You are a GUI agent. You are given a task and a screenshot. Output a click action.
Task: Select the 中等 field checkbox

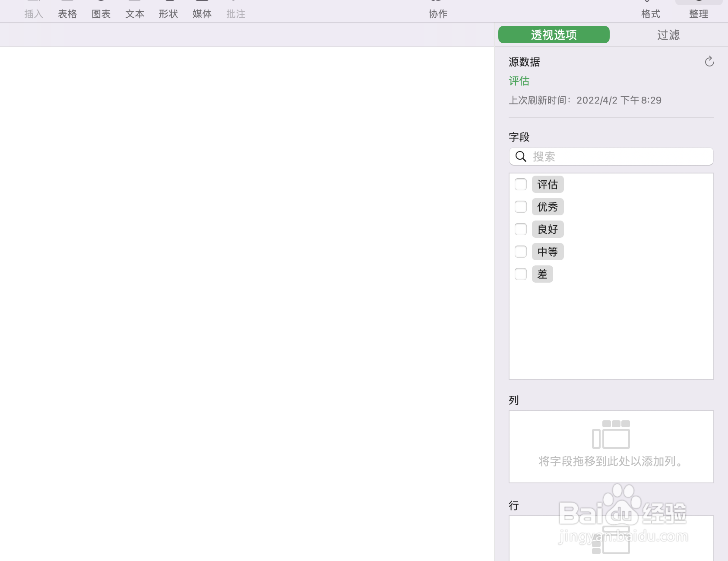[520, 252]
